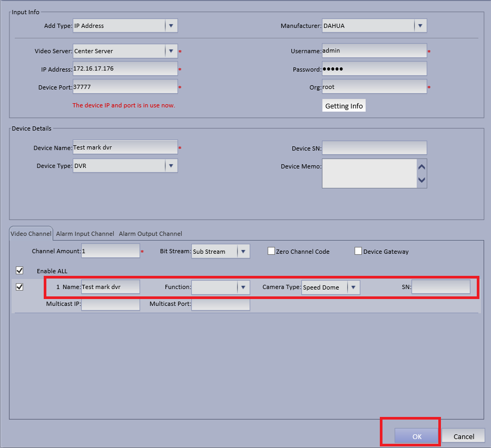Focus the IP Address field

125,68
